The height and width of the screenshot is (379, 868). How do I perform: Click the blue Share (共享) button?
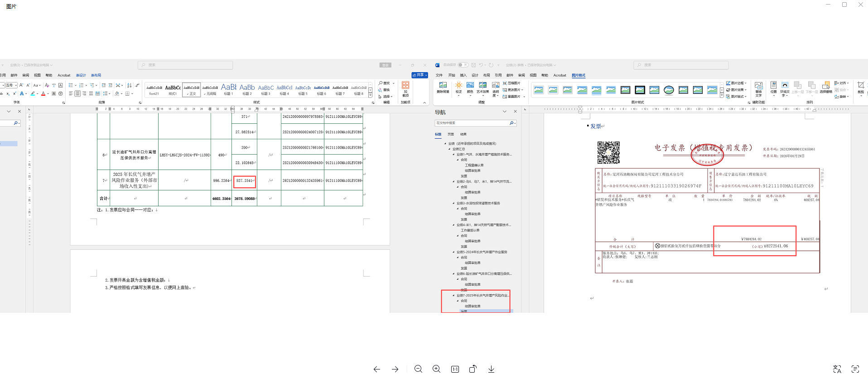click(420, 75)
